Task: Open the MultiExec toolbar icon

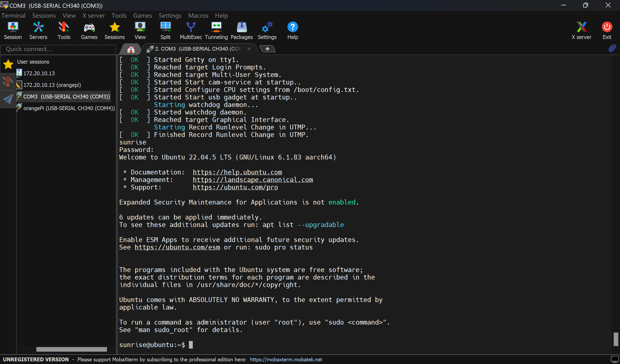Action: [191, 31]
